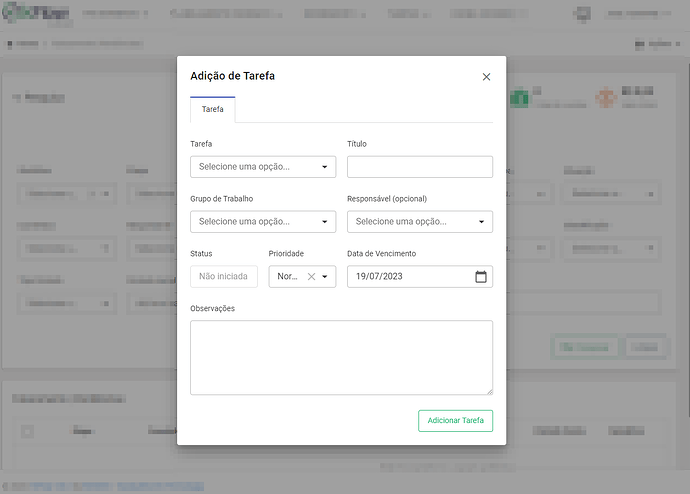Viewport: 690px width, 494px height.
Task: Click the Grupo de Trabalho caret arrow
Action: [x=325, y=222]
